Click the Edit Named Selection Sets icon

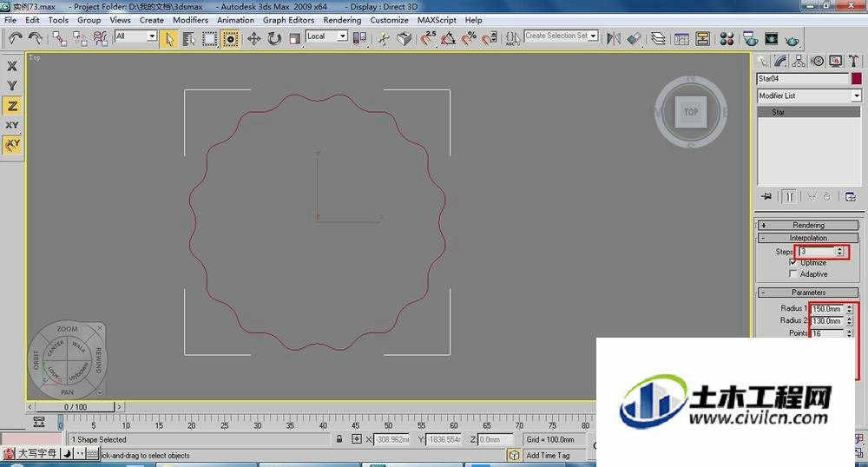point(513,38)
